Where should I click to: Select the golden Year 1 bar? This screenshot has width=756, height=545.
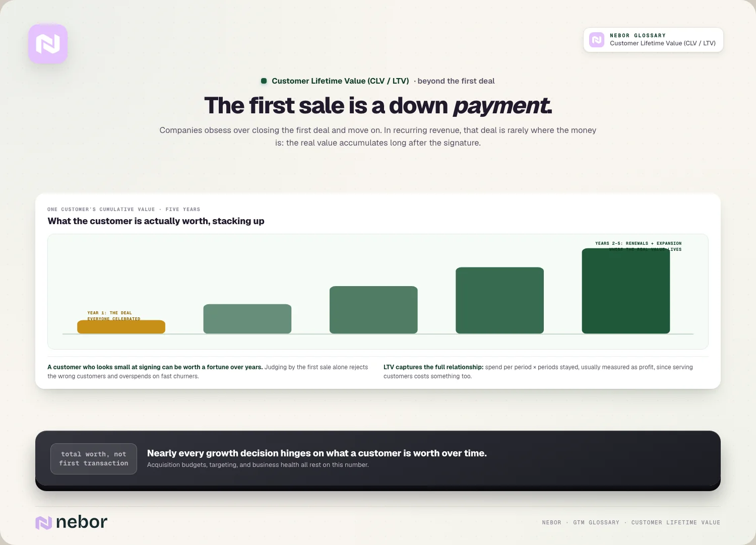click(x=121, y=327)
